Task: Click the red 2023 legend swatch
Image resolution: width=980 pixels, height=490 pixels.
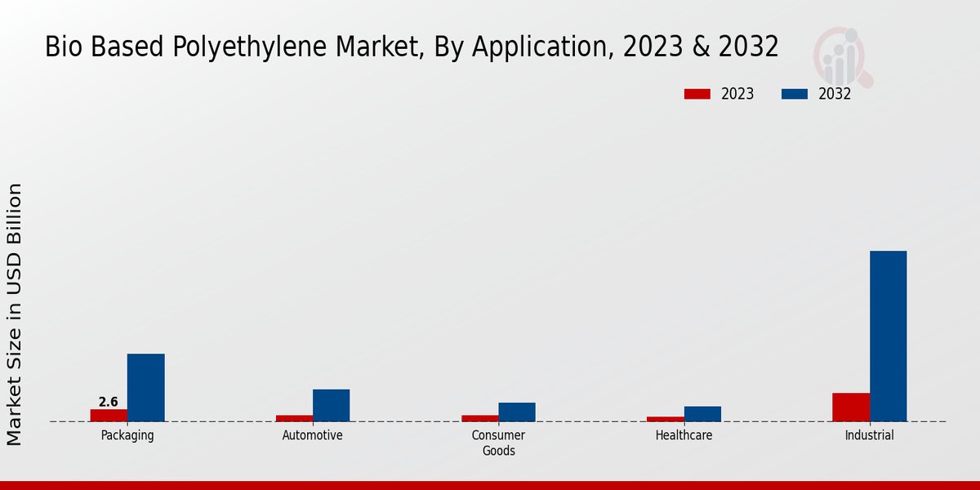Action: click(x=697, y=94)
